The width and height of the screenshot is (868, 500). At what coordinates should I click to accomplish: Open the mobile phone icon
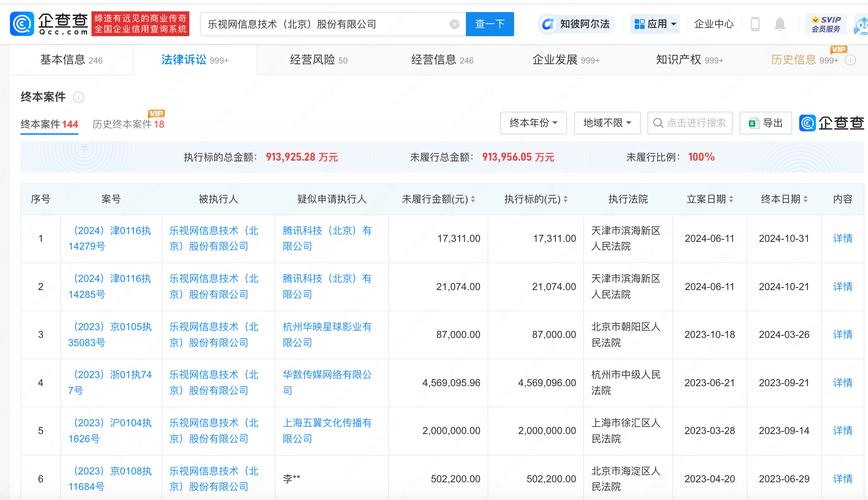pyautogui.click(x=755, y=24)
